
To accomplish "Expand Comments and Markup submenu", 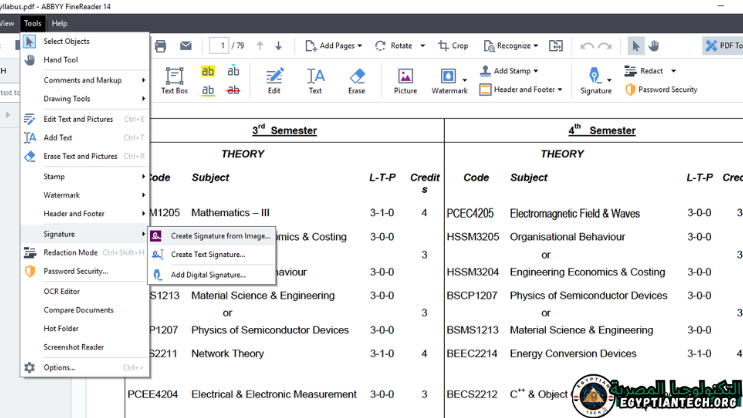I will tap(82, 80).
